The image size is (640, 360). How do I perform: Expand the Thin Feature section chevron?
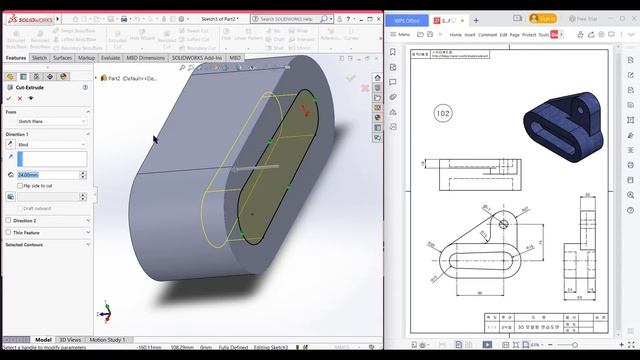pyautogui.click(x=88, y=232)
